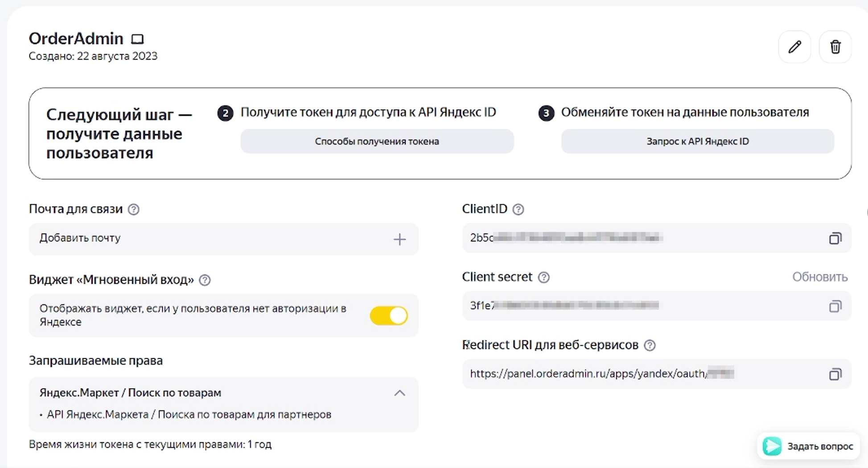This screenshot has height=468, width=868.
Task: Click the Client secret value starting 3f1e
Action: [x=564, y=306]
